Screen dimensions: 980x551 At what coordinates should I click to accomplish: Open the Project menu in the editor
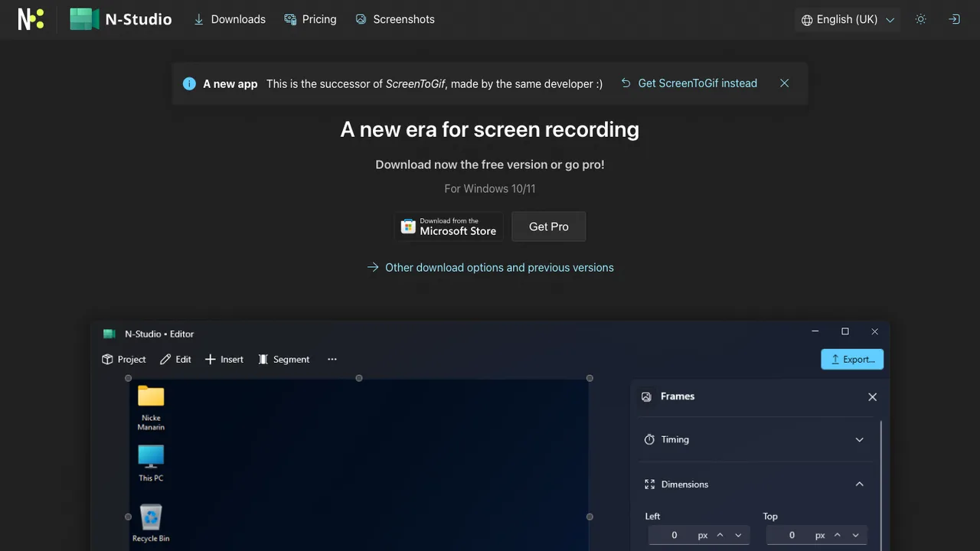[124, 359]
